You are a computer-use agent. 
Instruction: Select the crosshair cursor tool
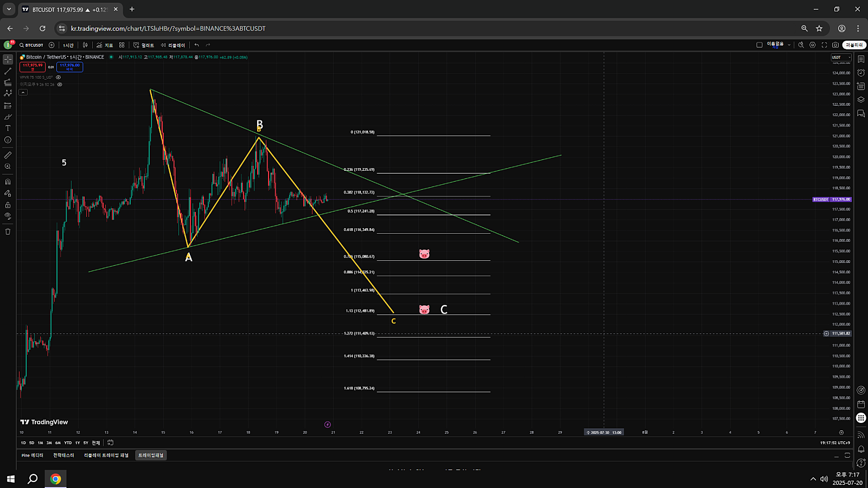8,59
